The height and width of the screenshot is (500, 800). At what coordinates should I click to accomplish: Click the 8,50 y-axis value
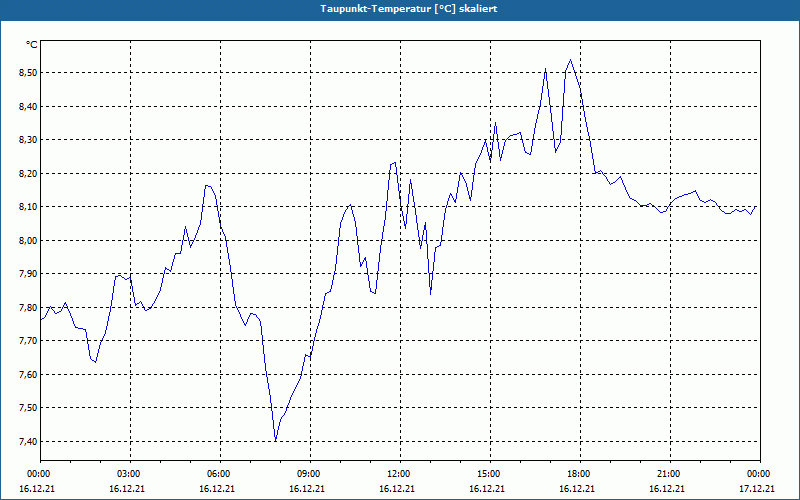tap(28, 73)
